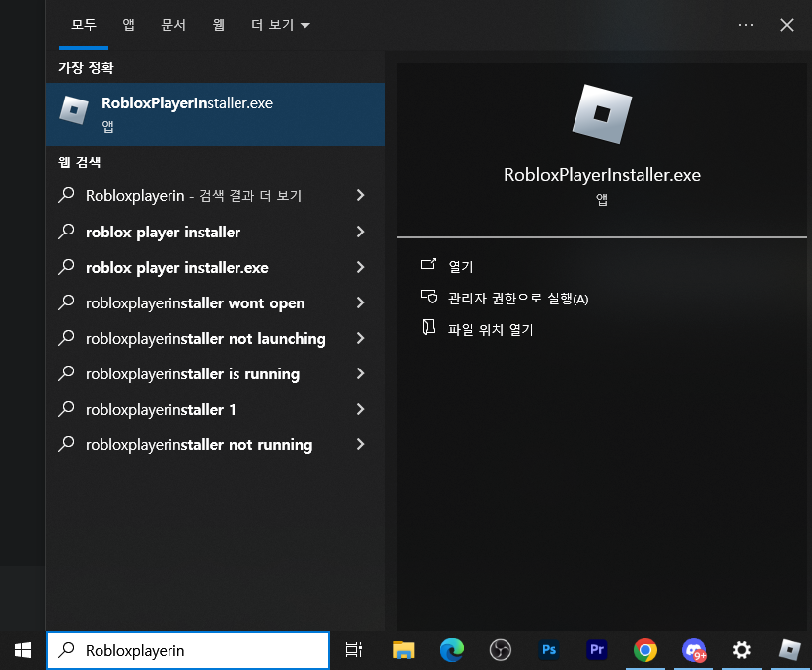
Task: Expand the 더 보기 (More) dropdown
Action: pyautogui.click(x=280, y=25)
